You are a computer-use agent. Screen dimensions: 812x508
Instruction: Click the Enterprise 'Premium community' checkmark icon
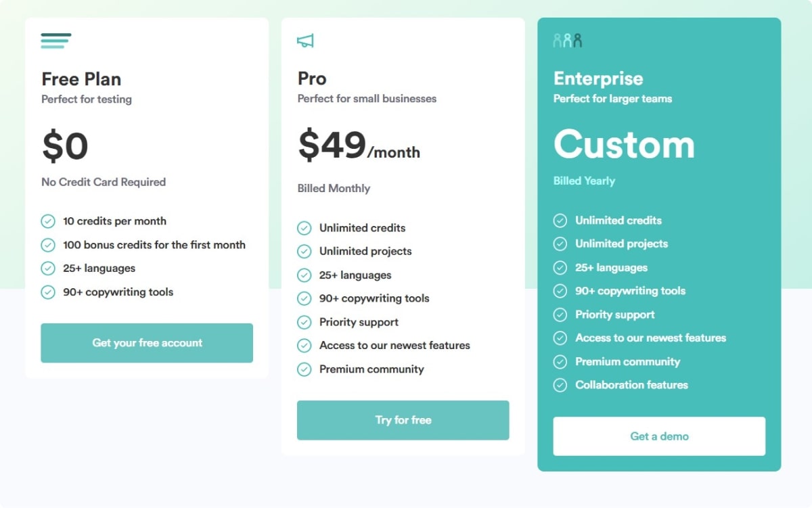(x=560, y=362)
